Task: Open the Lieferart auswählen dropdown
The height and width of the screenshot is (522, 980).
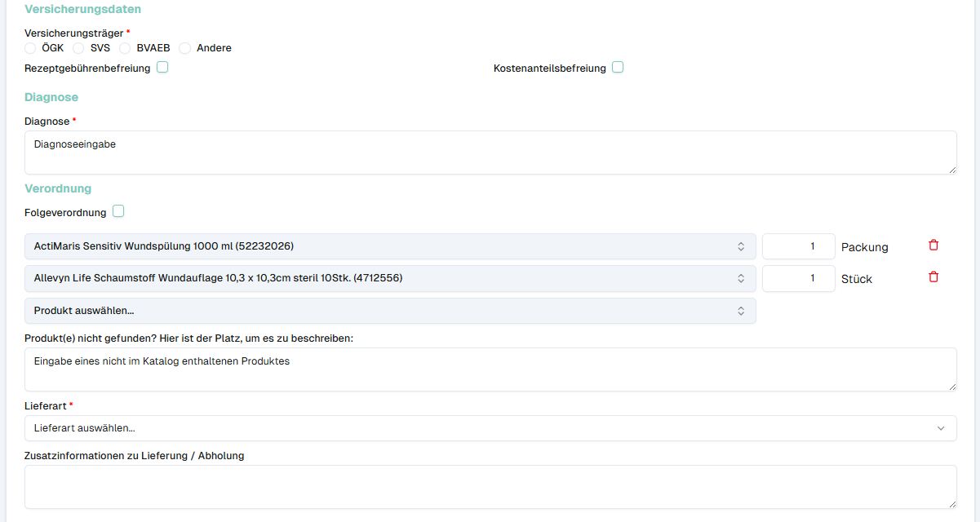Action: 490,427
